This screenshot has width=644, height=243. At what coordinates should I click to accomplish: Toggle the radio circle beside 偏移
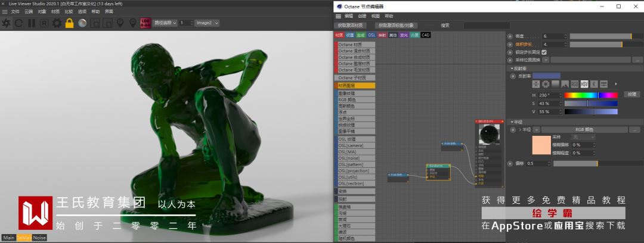510,163
